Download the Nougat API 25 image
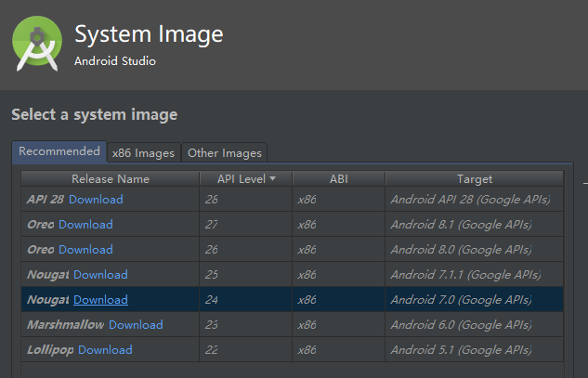This screenshot has height=378, width=588. (x=100, y=275)
